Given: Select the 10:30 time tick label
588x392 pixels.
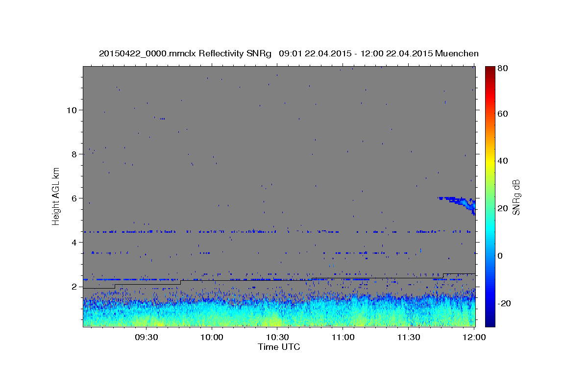Looking at the screenshot, I should click(x=277, y=337).
